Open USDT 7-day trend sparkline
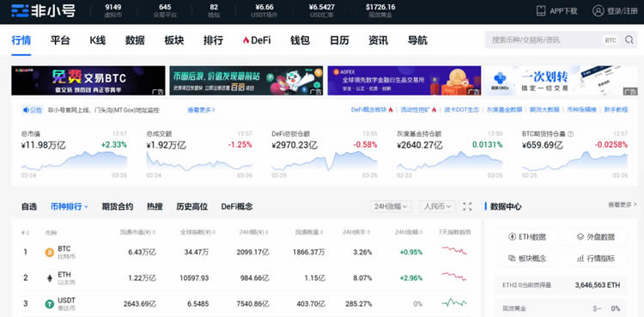644x317 pixels. tap(454, 303)
